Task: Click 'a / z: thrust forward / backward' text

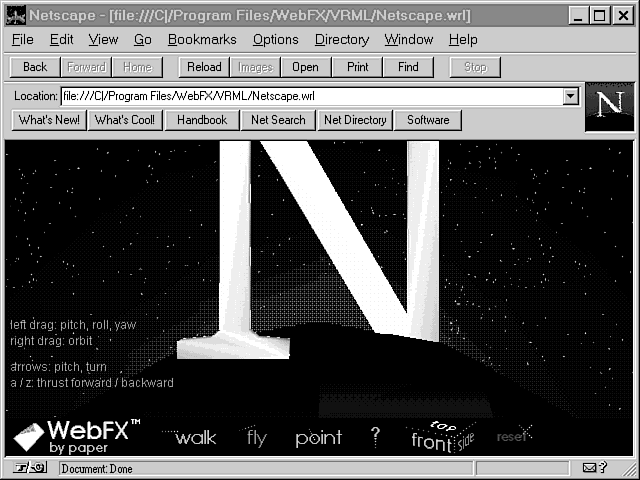Action: click(x=92, y=383)
